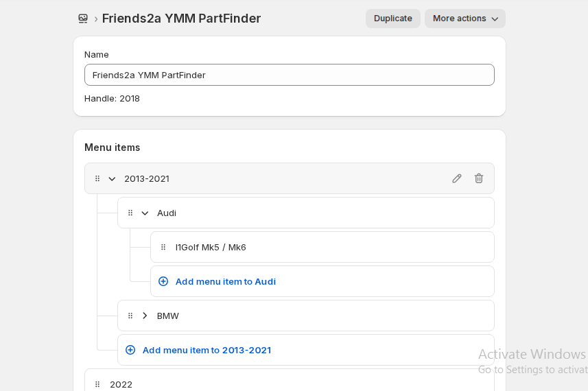Select the 2022 menu item
This screenshot has height=391, width=588.
[121, 384]
